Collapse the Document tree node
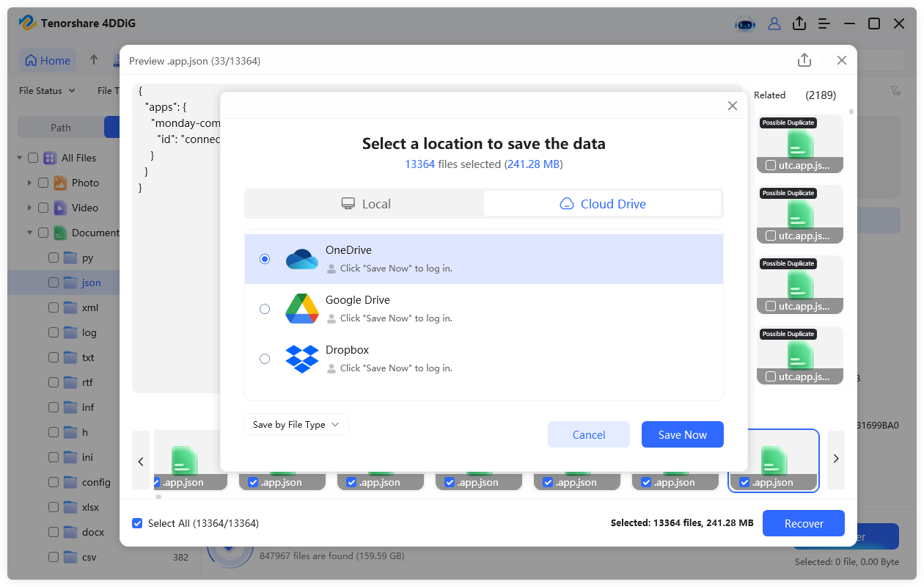The image size is (924, 587). coord(29,233)
